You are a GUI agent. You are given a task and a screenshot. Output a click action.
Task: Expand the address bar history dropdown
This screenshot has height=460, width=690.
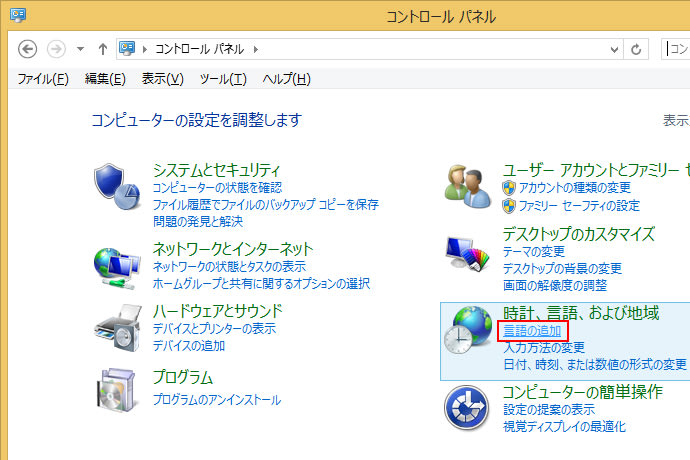click(614, 50)
